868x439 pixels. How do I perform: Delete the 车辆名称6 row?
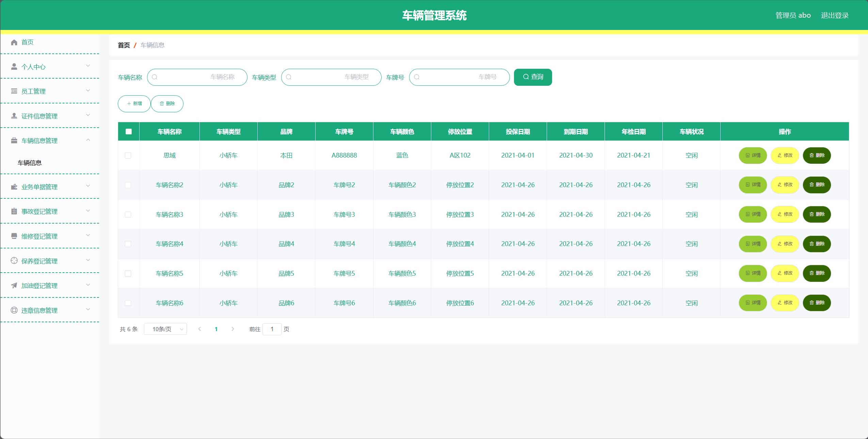[x=817, y=303]
